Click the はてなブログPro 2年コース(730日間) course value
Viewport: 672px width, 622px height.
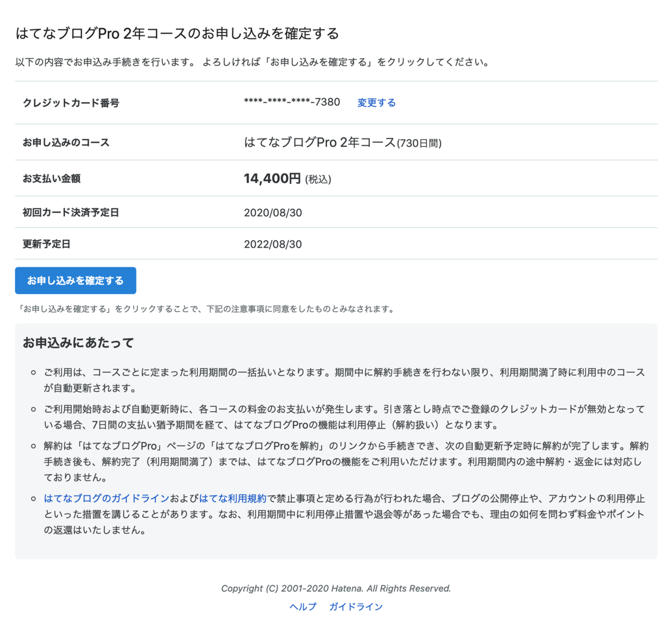tap(343, 142)
